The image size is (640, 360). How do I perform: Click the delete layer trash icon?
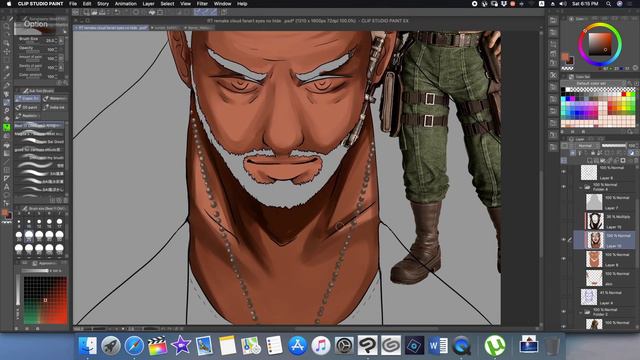(636, 160)
